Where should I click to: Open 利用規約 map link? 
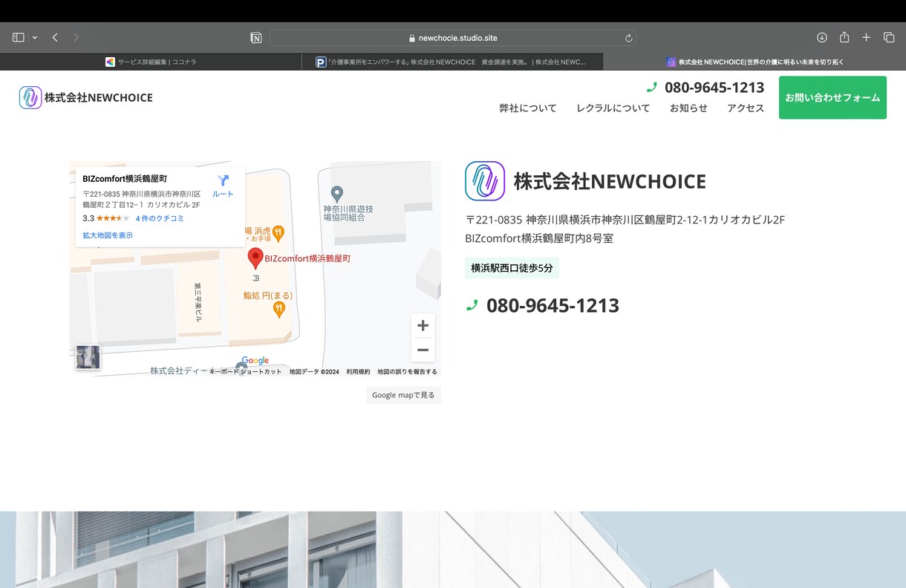tap(358, 372)
